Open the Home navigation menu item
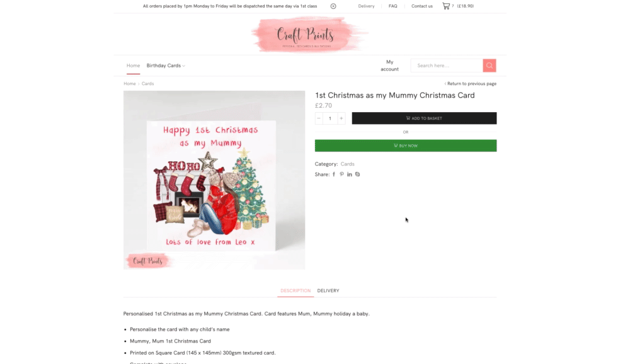The width and height of the screenshot is (630, 364). [134, 65]
